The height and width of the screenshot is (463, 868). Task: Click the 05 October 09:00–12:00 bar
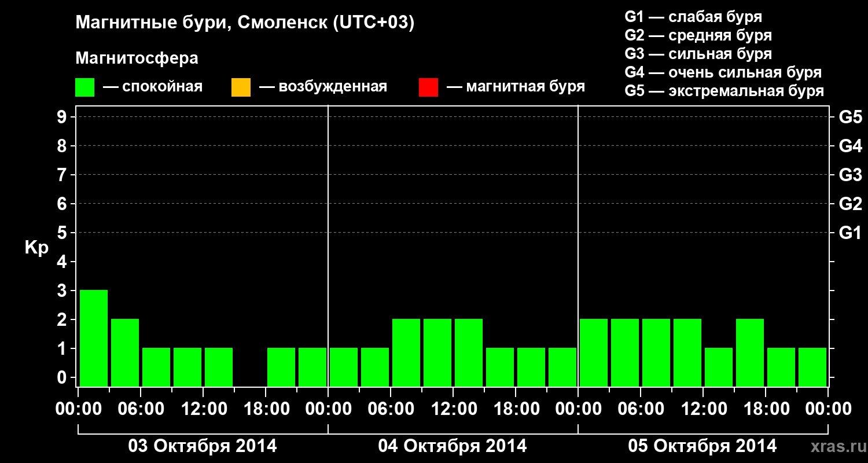pos(687,352)
